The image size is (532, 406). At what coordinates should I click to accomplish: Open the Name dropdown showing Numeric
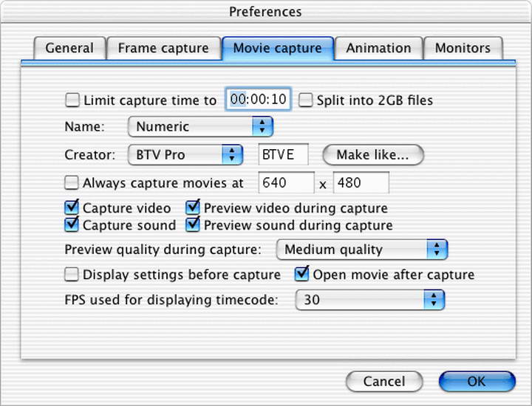click(200, 127)
